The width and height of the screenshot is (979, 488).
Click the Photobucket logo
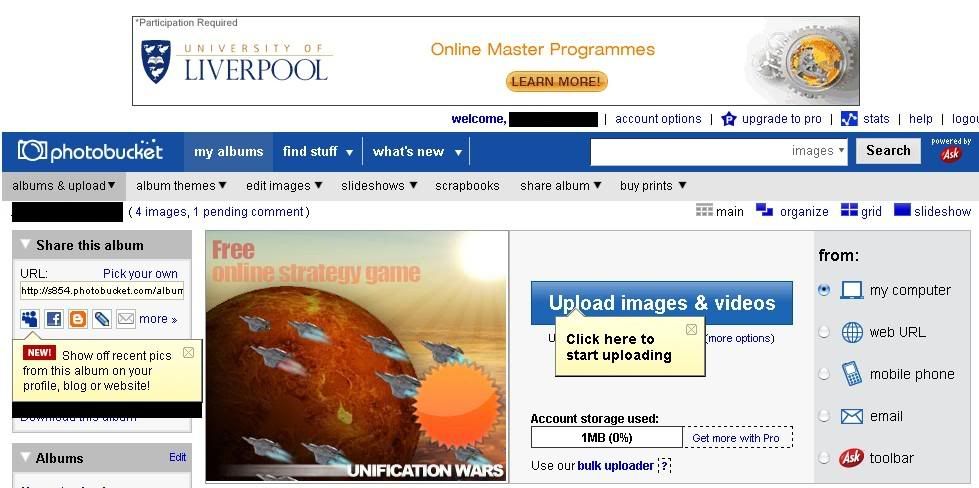(x=91, y=151)
